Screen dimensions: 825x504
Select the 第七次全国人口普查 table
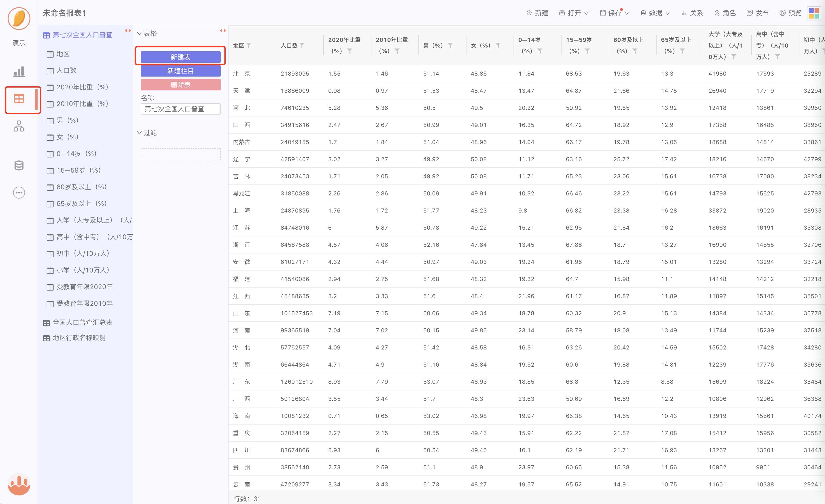[78, 35]
